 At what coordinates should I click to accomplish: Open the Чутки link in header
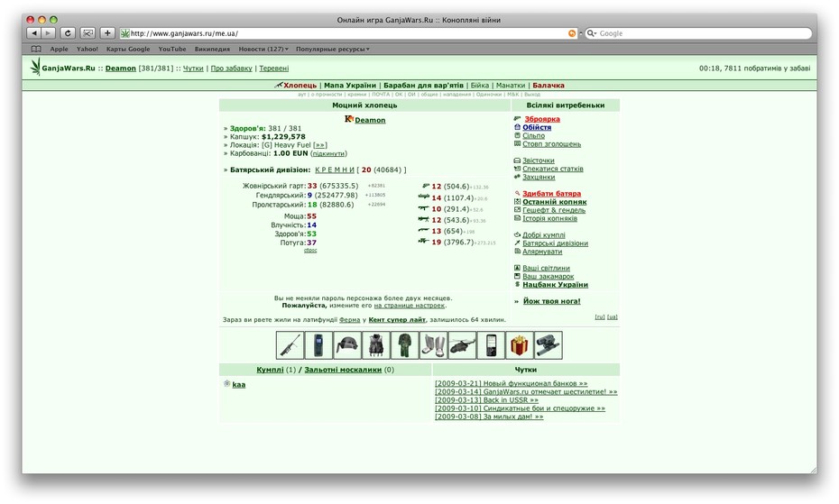(193, 68)
